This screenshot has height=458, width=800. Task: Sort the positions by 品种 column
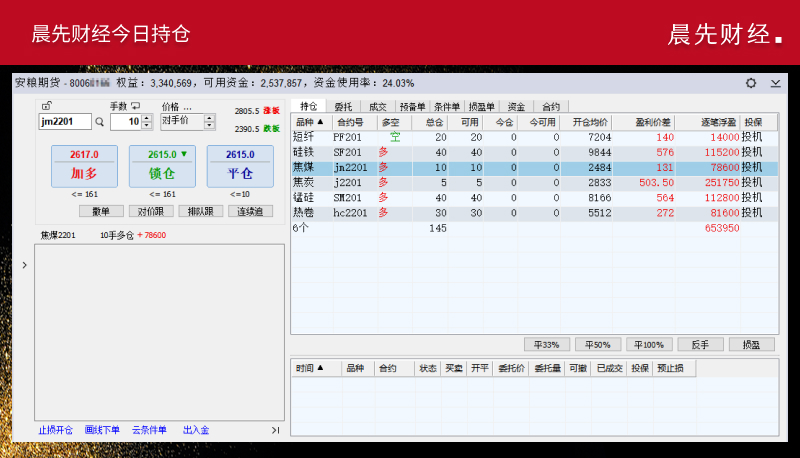[x=310, y=122]
